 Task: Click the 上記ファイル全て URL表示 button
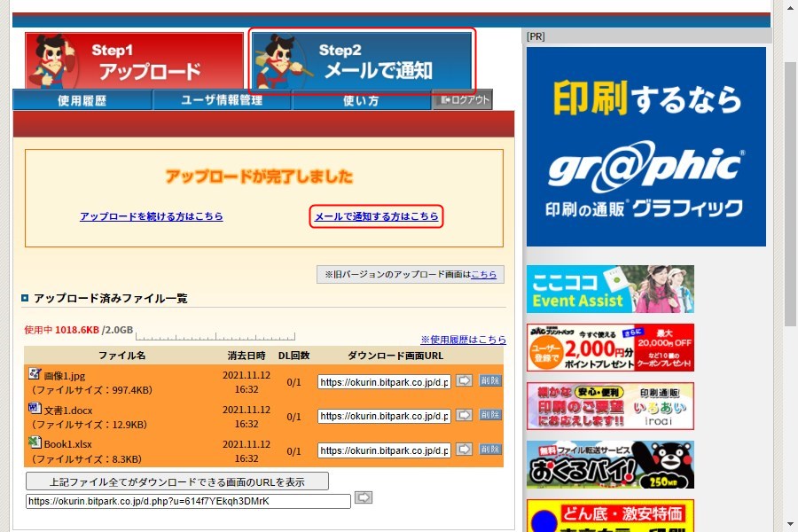(x=176, y=481)
